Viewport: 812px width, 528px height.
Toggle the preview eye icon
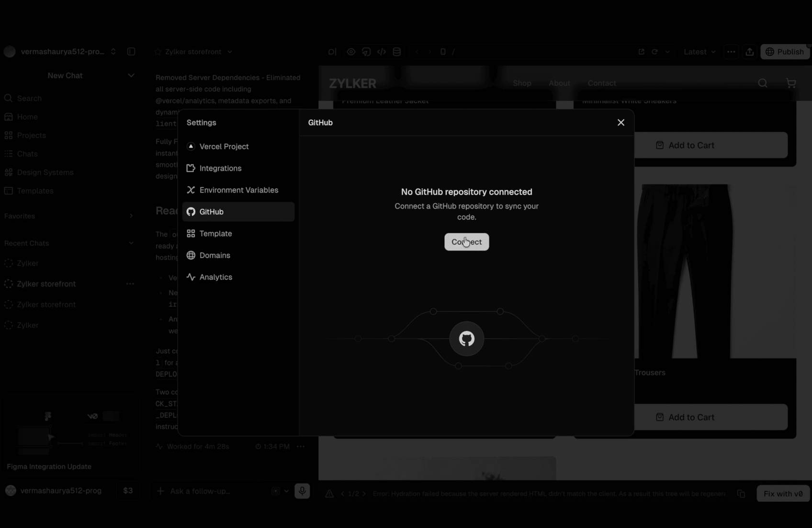click(x=351, y=52)
